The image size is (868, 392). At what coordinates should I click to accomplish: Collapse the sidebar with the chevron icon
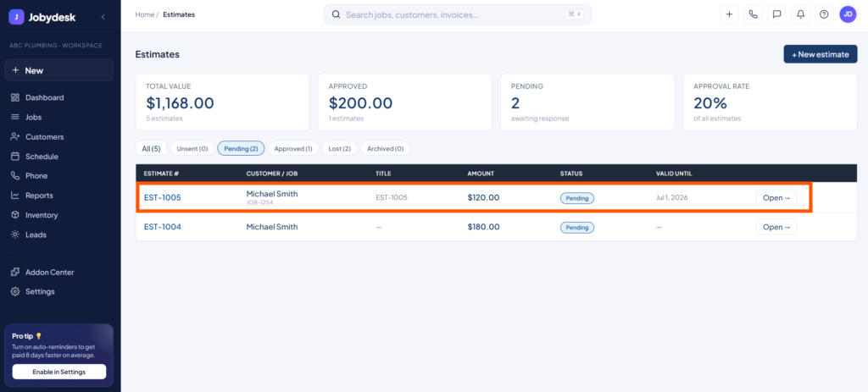[x=103, y=17]
